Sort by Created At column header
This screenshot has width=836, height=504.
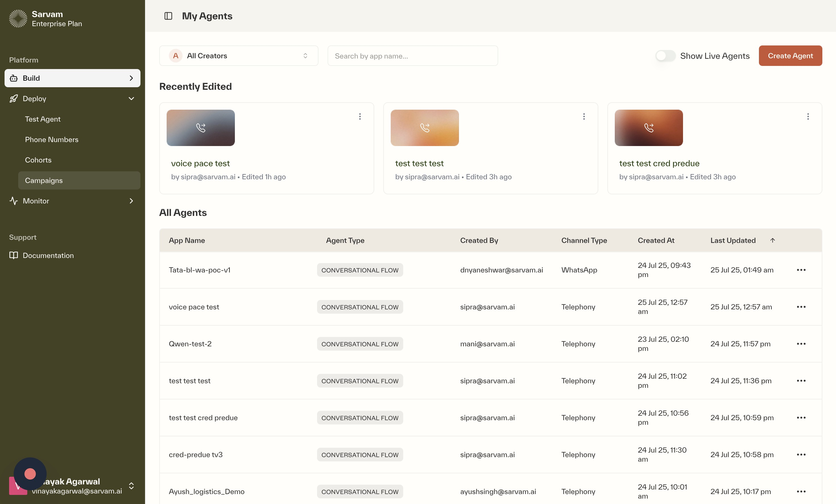click(656, 240)
